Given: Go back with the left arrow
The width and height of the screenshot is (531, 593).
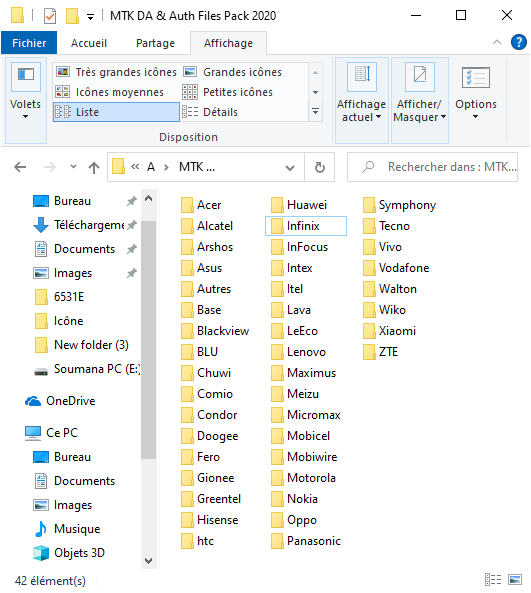Looking at the screenshot, I should coord(20,167).
